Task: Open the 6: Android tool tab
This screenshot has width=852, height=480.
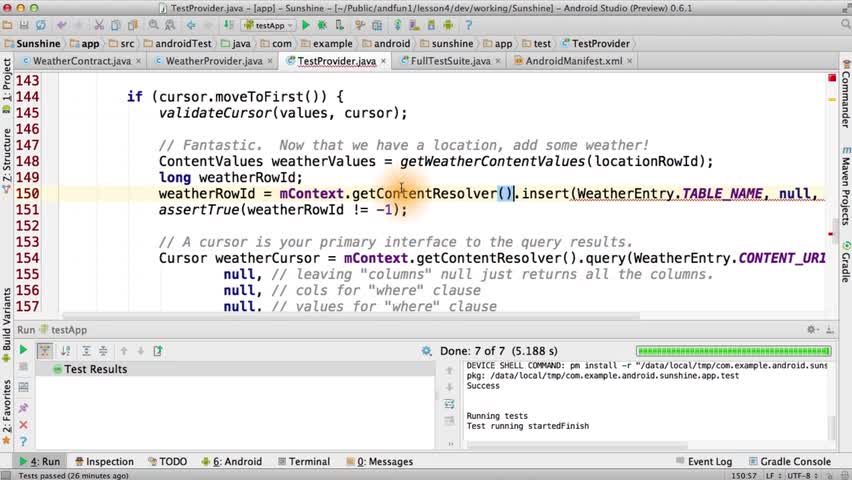Action: [231, 461]
